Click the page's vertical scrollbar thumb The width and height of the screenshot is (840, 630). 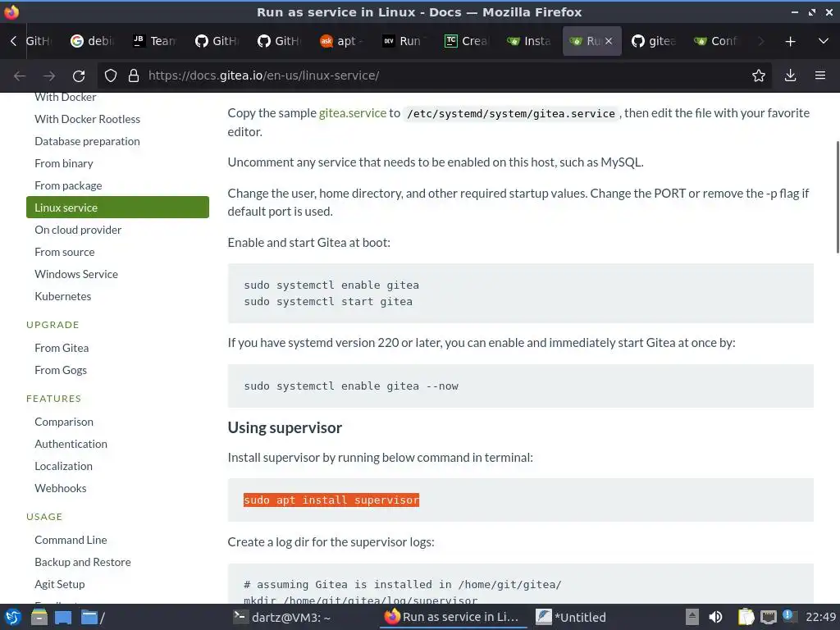point(837,197)
